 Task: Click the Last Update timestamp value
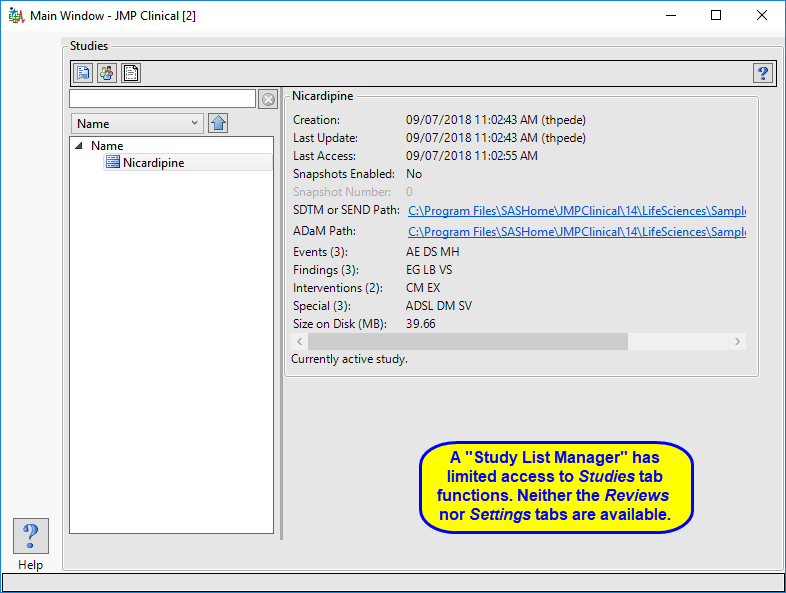(496, 138)
